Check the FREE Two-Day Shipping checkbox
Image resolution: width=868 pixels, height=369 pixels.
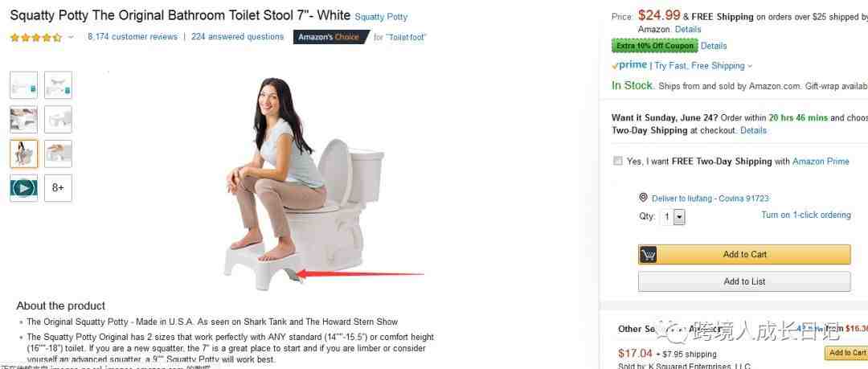tap(618, 162)
